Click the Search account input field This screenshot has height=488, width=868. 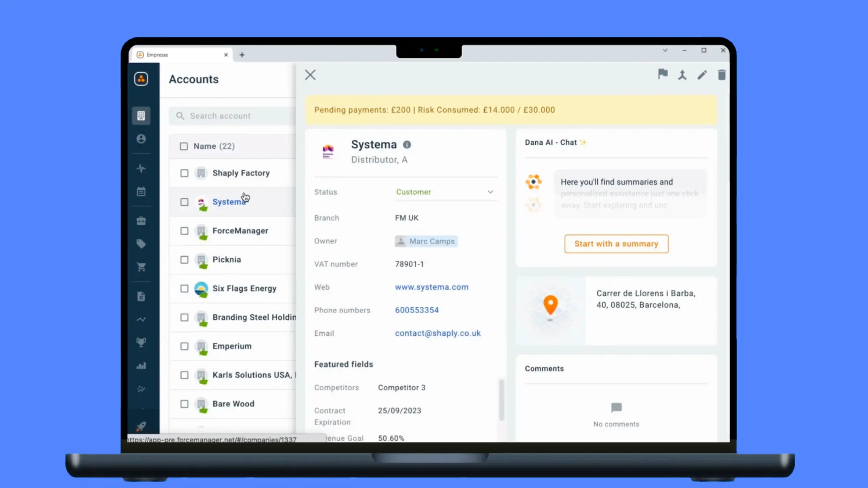(233, 116)
